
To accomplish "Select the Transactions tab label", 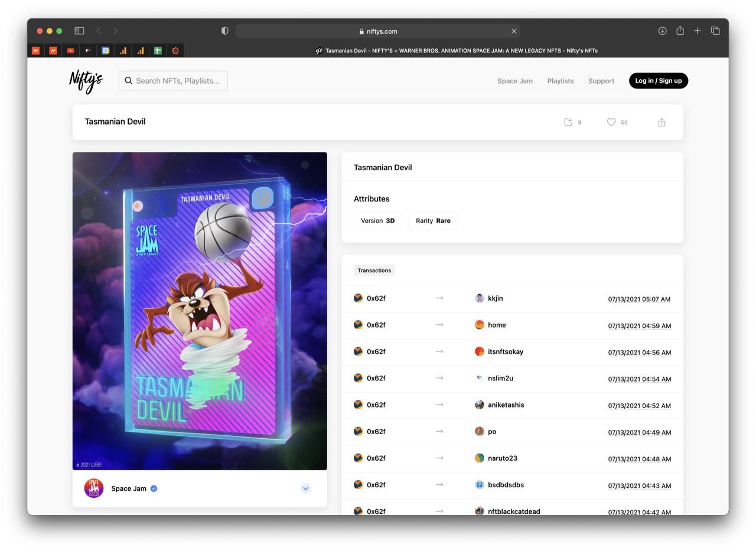I will coord(374,270).
